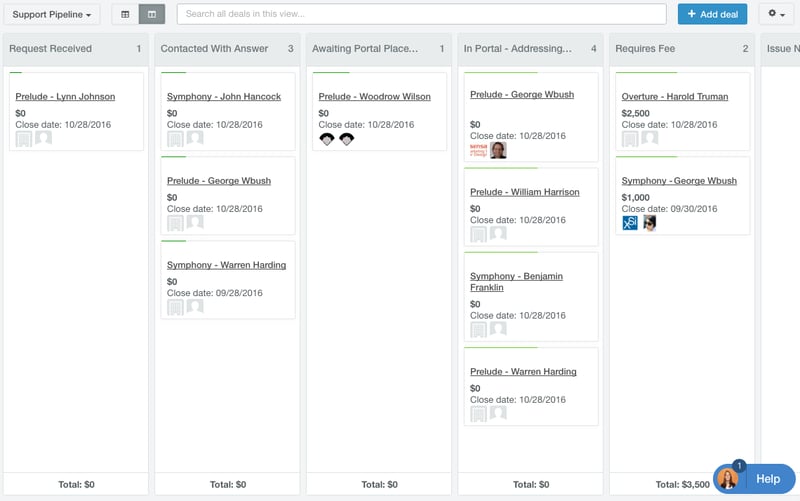Focus the search all deals field
This screenshot has width=800, height=501.
click(x=421, y=14)
